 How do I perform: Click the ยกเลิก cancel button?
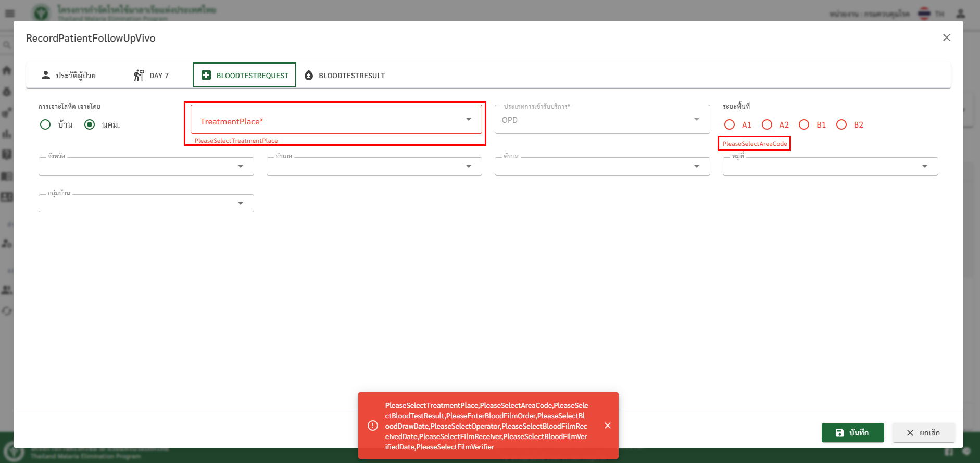coord(923,433)
